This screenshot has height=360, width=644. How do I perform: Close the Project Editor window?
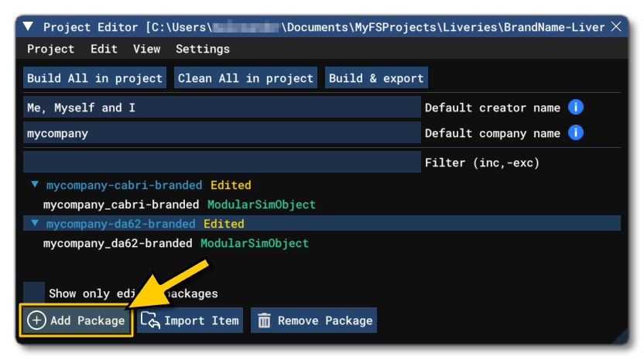[616, 27]
